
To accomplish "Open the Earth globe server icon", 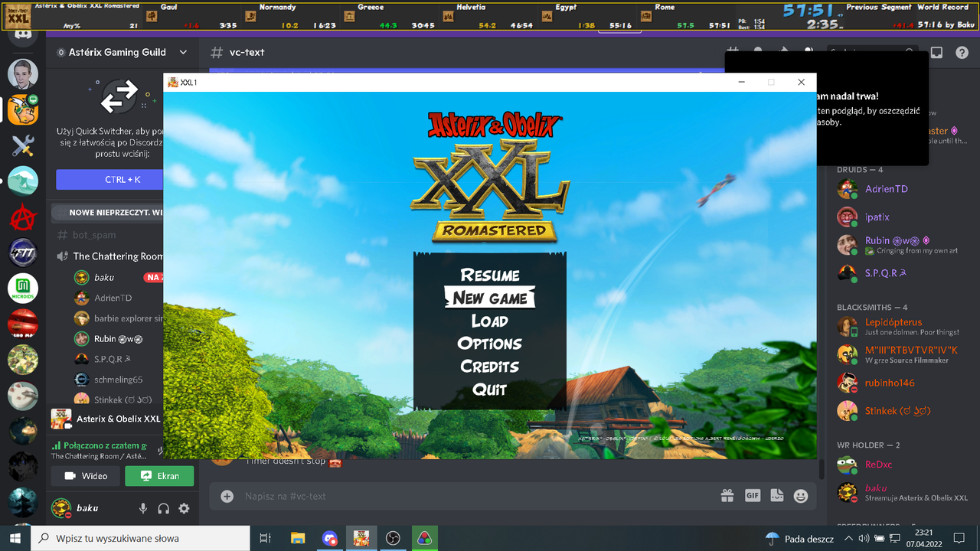I will [23, 432].
